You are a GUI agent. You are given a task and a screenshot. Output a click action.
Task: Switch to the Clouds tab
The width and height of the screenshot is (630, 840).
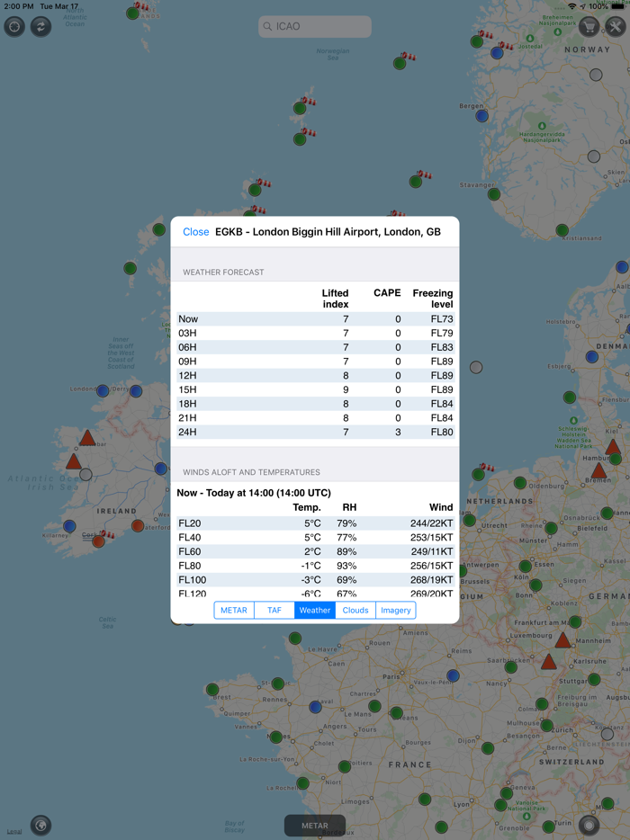tap(355, 610)
